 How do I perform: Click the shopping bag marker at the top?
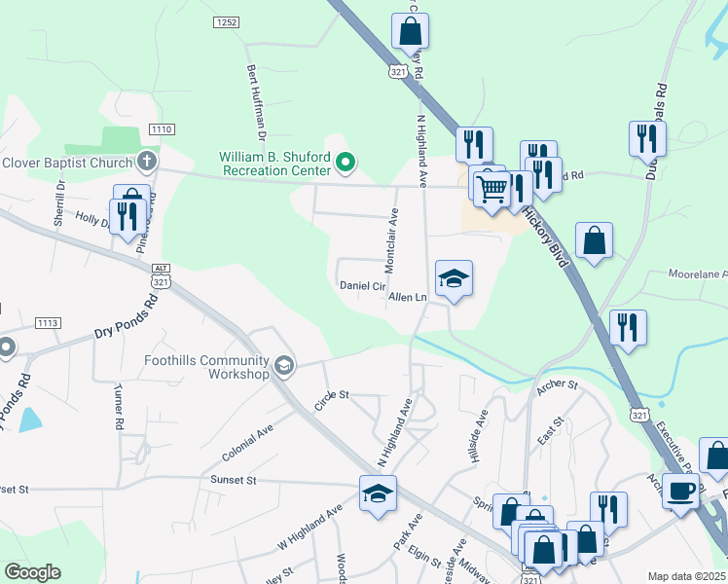[x=410, y=32]
